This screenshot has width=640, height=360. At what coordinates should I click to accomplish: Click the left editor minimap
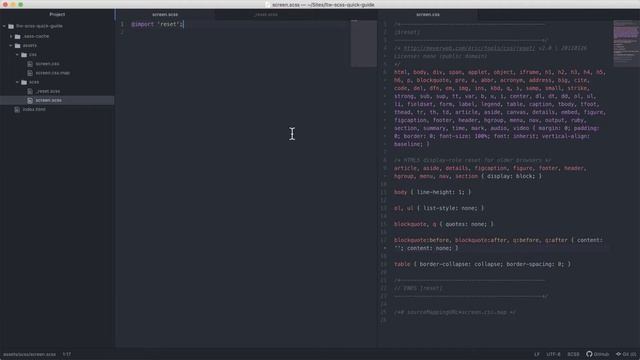pyautogui.click(x=363, y=43)
